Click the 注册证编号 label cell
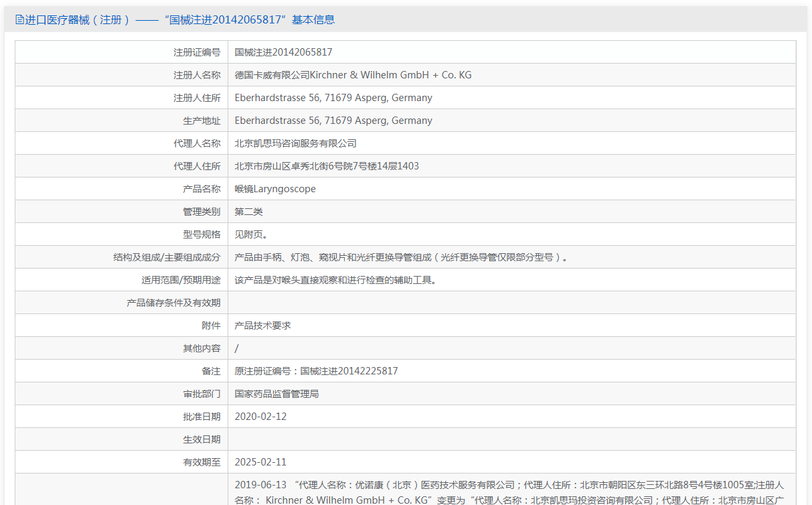 122,52
